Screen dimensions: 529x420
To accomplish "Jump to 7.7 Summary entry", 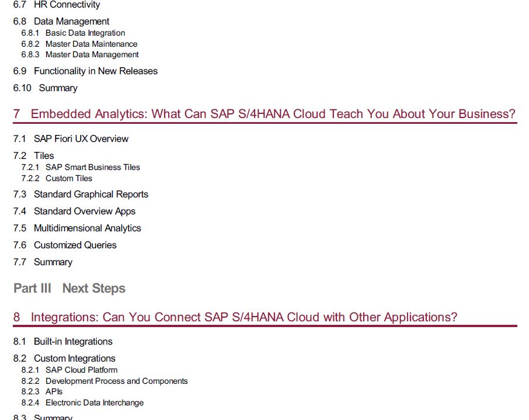I will click(x=43, y=262).
